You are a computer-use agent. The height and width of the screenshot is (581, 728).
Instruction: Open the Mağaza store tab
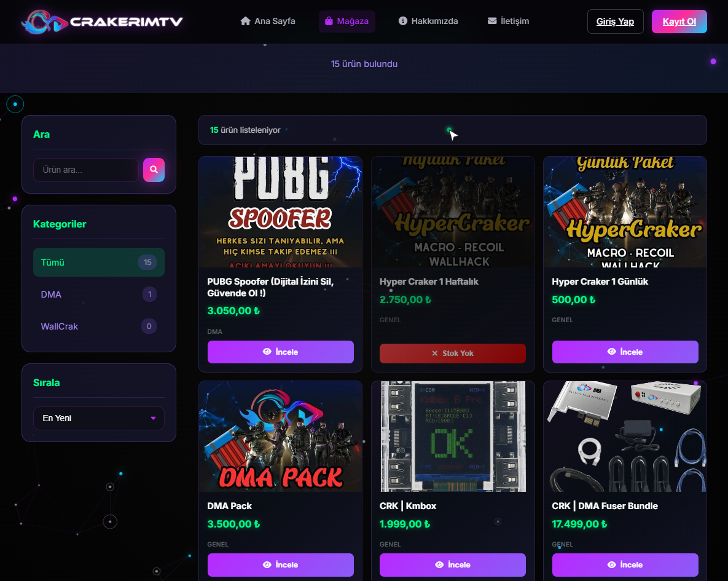point(347,21)
